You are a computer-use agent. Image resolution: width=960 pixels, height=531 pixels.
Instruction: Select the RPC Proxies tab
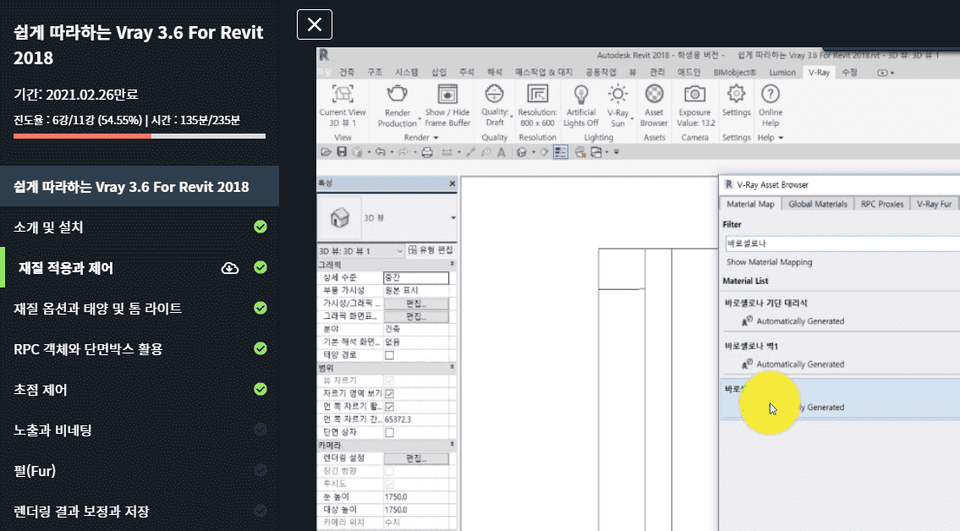pos(882,204)
